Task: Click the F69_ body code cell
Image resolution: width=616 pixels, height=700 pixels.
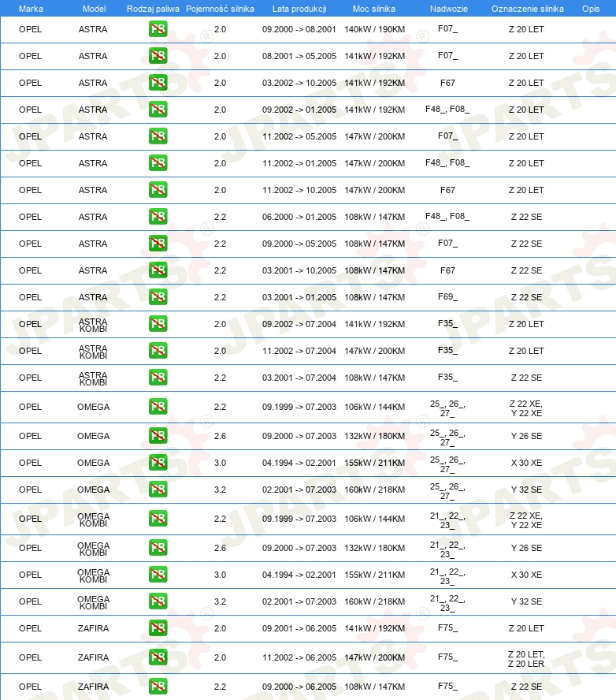Action: click(x=447, y=296)
